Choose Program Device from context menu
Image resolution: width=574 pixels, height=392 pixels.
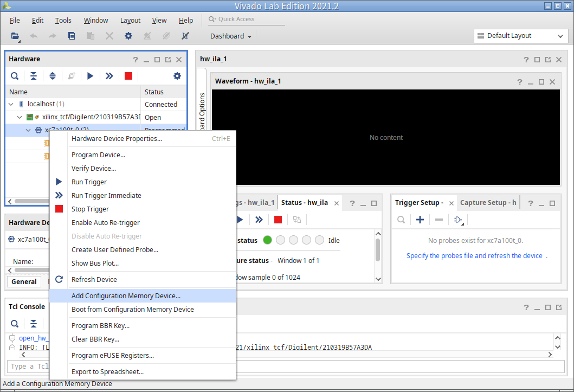pyautogui.click(x=98, y=155)
